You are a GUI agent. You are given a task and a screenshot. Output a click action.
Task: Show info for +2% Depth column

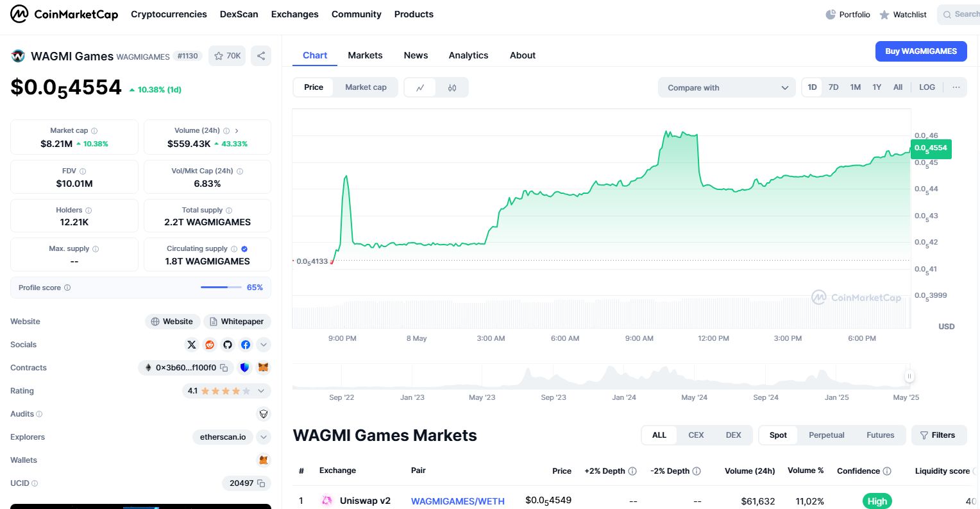(x=632, y=470)
